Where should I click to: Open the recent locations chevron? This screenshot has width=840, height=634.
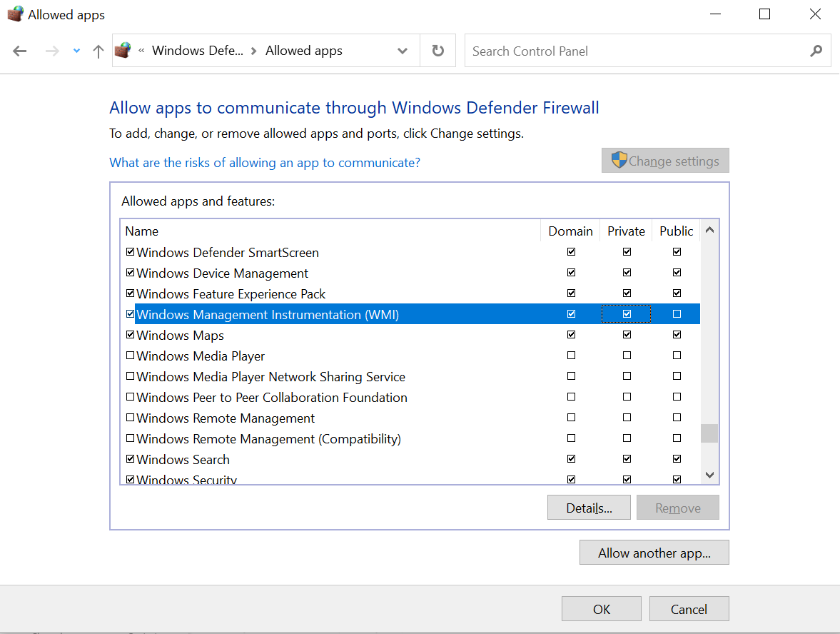tap(76, 51)
